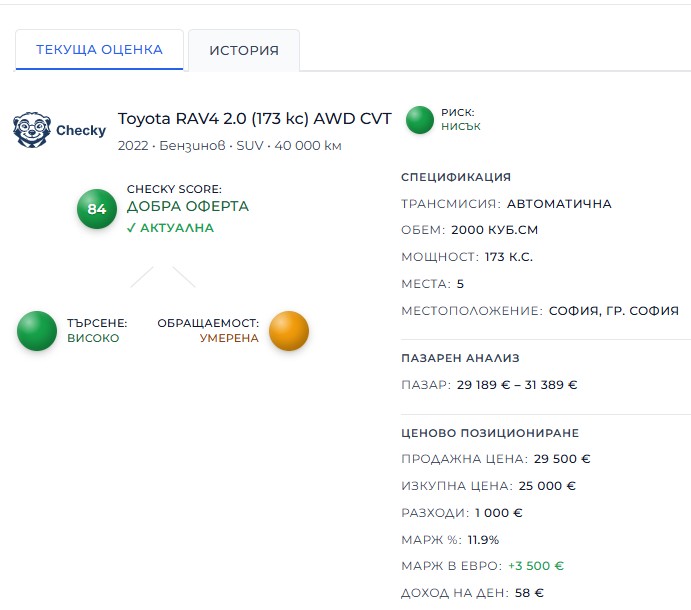Click the selling price 29 500 €

[x=562, y=459]
